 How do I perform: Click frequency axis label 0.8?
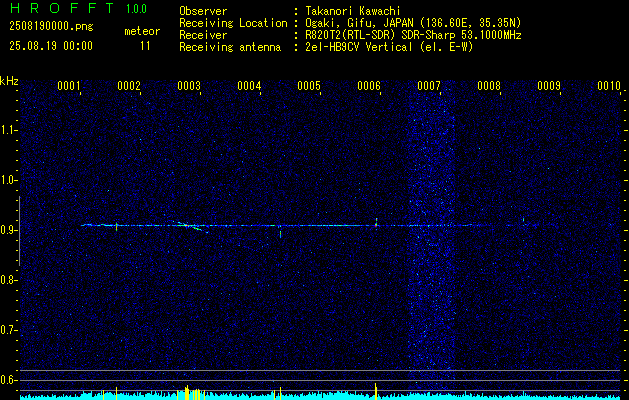click(9, 280)
